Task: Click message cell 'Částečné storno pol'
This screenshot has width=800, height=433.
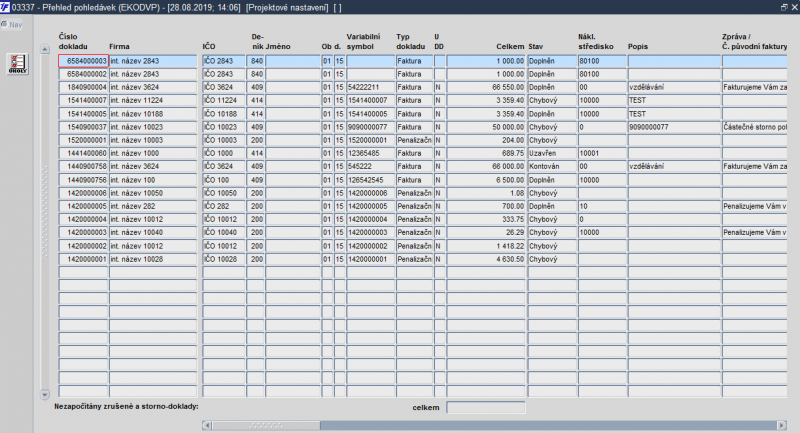Action: [755, 127]
